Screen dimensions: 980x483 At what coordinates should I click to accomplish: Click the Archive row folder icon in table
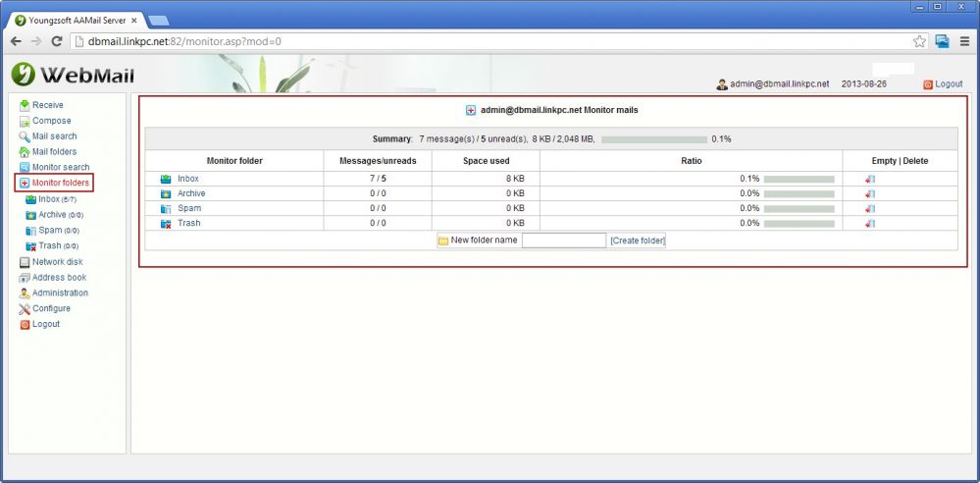(x=166, y=194)
